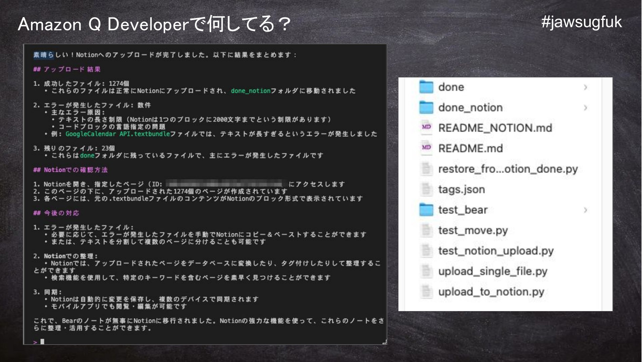Image resolution: width=644 pixels, height=362 pixels.
Task: Click the test_bear folder icon
Action: coord(426,210)
